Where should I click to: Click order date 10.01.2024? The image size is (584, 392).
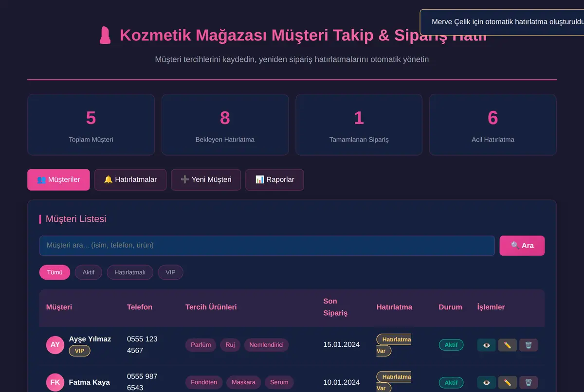pyautogui.click(x=342, y=382)
